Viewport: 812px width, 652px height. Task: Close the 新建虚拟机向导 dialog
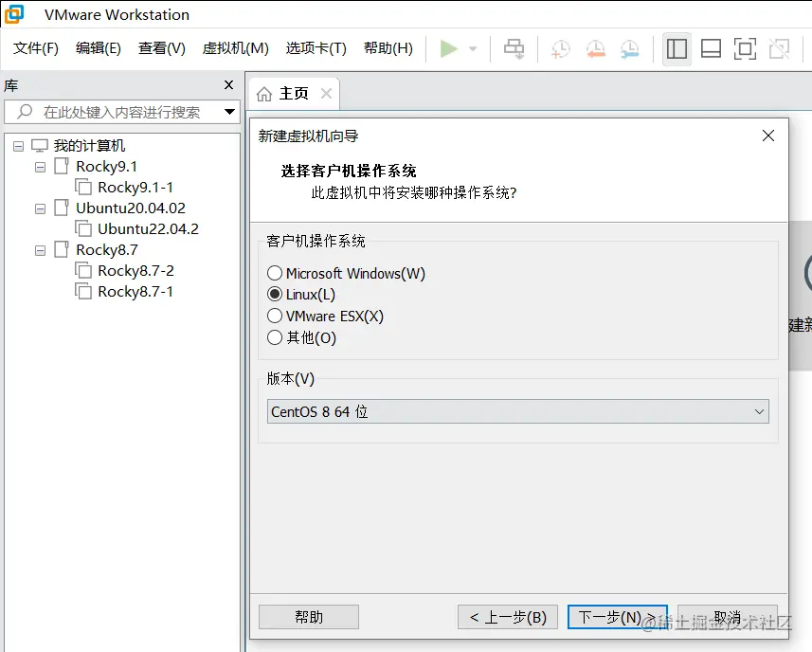tap(768, 136)
